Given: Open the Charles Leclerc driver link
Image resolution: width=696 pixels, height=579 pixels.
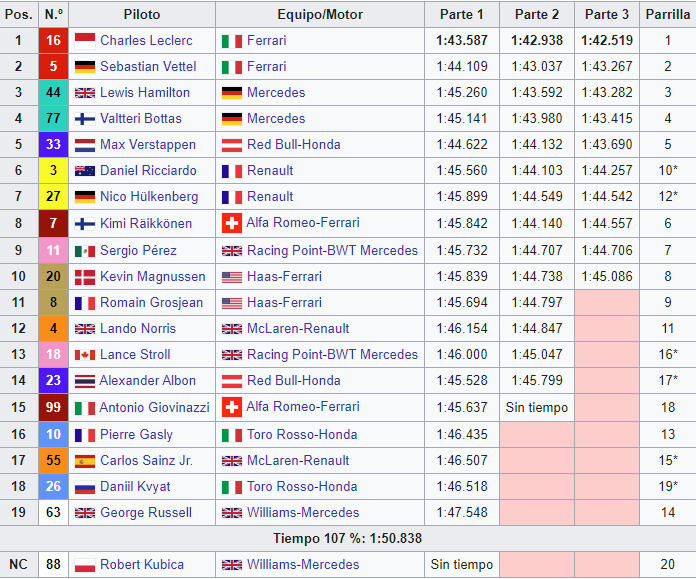Looking at the screenshot, I should tap(146, 40).
